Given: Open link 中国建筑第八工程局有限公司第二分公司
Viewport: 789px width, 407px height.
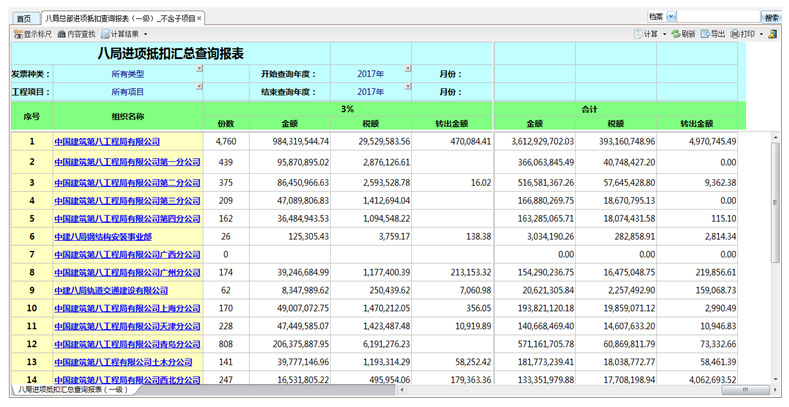Looking at the screenshot, I should [x=127, y=183].
